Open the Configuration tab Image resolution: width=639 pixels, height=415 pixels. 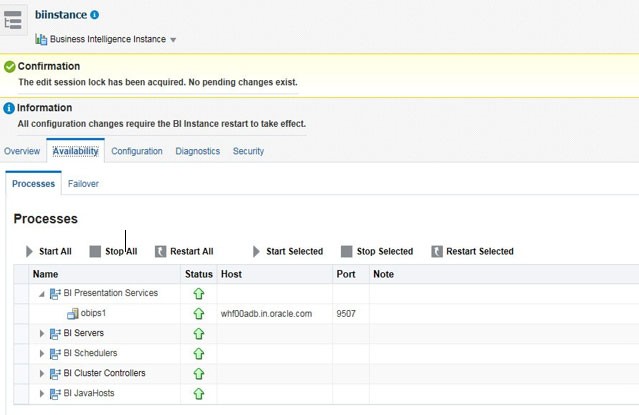137,151
